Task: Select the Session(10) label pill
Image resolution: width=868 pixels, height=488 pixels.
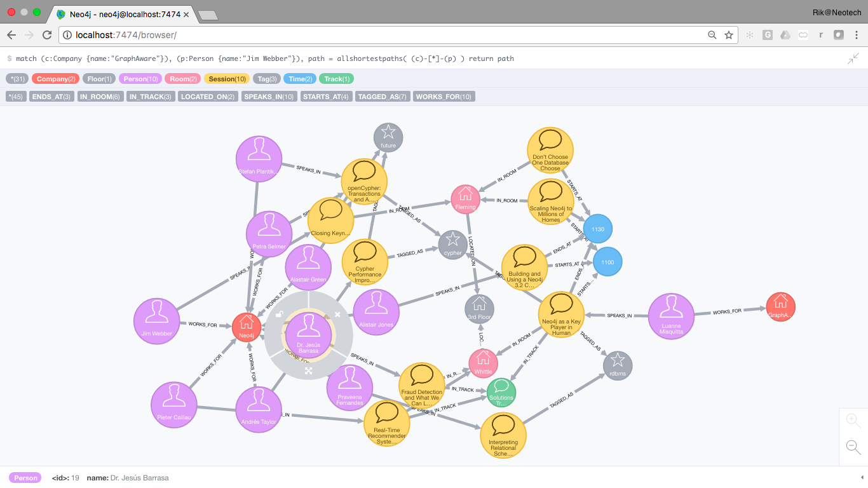Action: coord(227,79)
